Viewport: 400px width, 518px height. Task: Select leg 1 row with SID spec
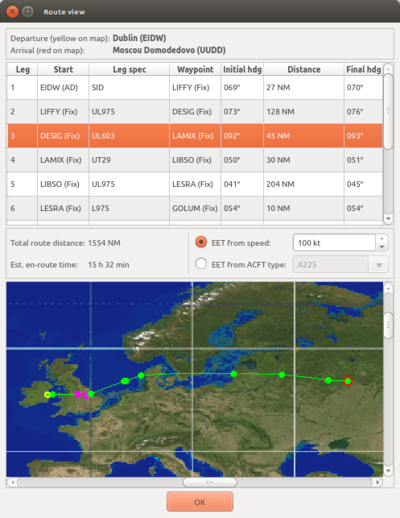[195, 87]
